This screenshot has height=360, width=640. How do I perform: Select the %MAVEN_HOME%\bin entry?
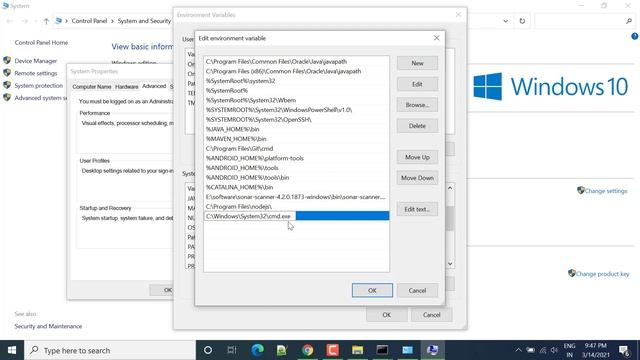coord(296,139)
